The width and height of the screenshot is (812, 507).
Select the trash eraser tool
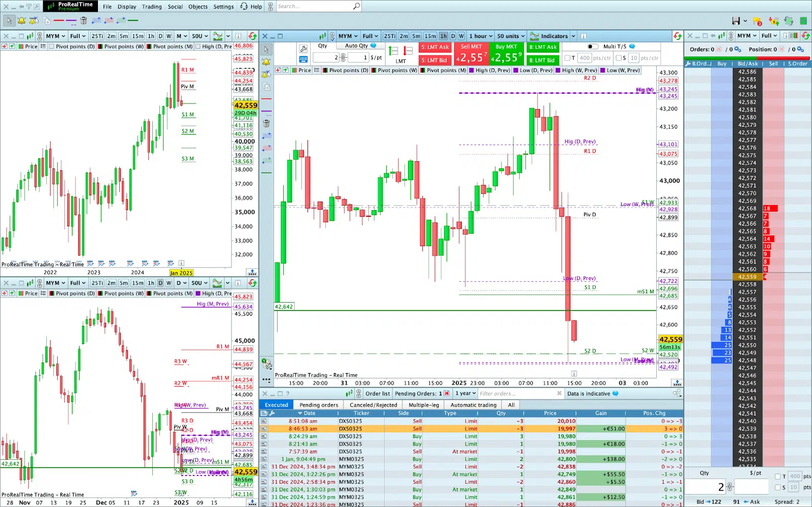click(83, 20)
